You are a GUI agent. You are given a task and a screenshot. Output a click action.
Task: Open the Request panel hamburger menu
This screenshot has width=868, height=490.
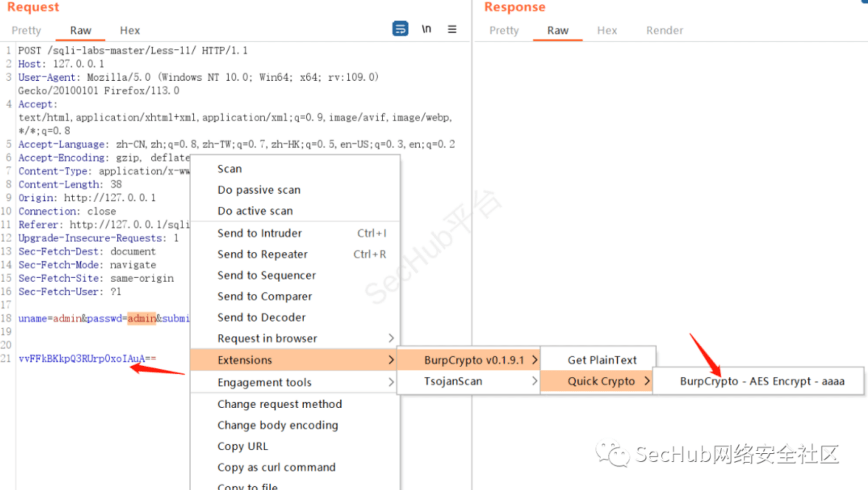[x=452, y=29]
